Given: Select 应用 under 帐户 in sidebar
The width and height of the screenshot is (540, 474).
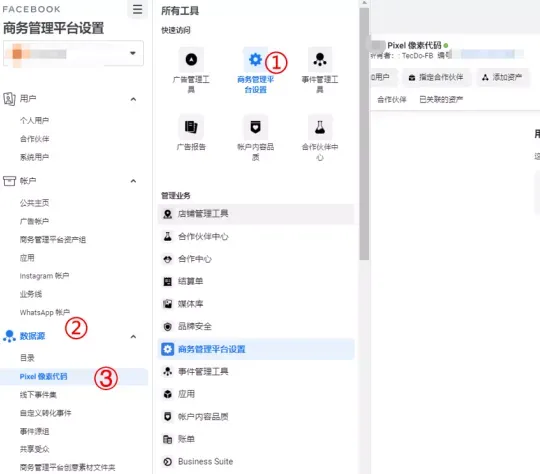Looking at the screenshot, I should (27, 258).
